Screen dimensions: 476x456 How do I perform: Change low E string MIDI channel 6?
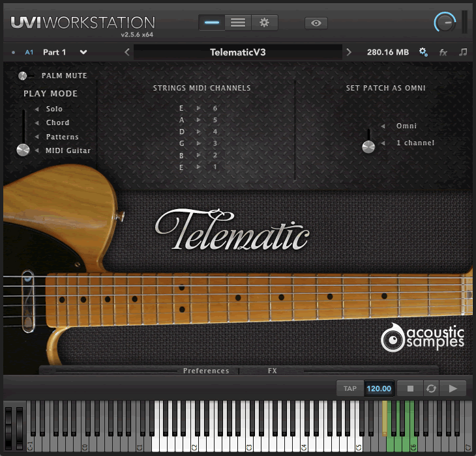click(215, 108)
